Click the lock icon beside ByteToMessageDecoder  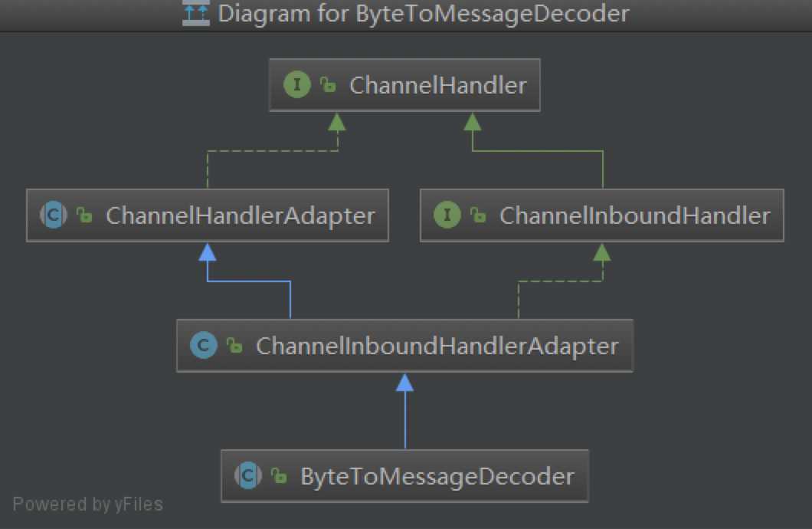click(x=279, y=476)
